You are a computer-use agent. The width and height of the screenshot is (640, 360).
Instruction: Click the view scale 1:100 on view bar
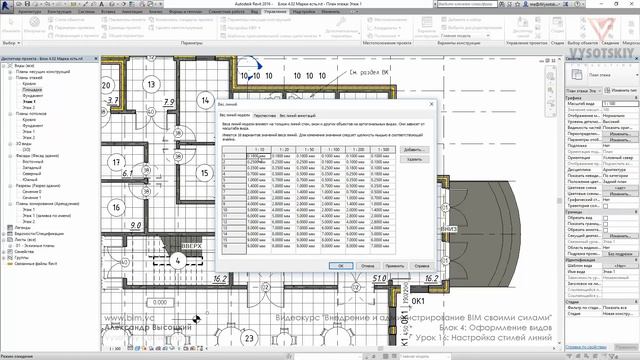click(x=115, y=349)
